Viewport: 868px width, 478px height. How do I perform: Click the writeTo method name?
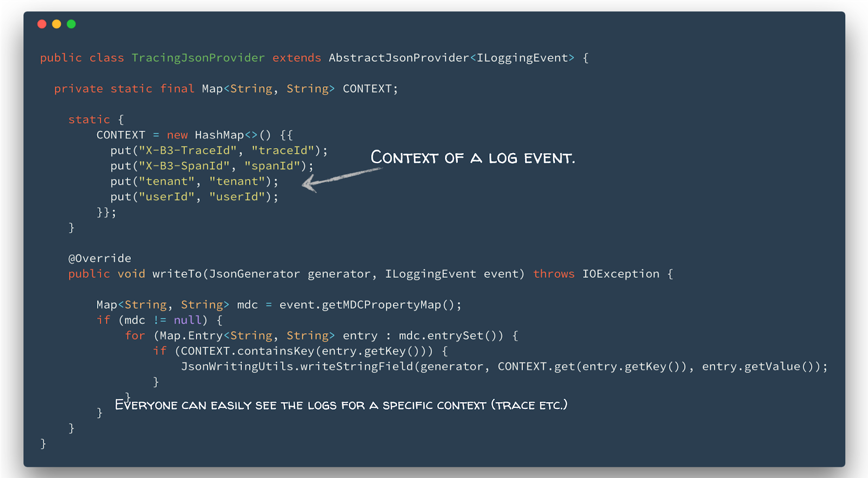[177, 274]
